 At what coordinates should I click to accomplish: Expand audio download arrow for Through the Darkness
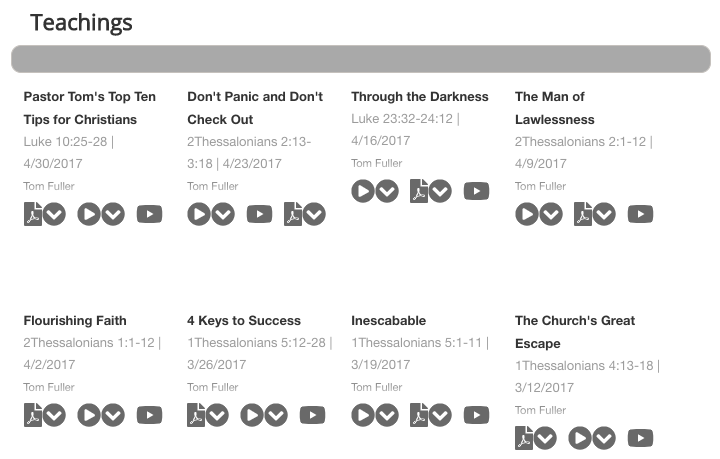[x=387, y=191]
